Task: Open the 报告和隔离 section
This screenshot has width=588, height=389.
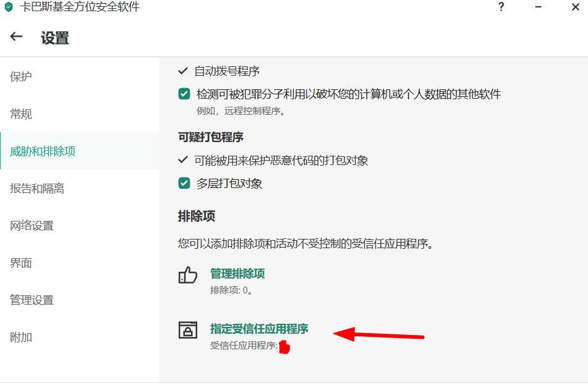Action: click(x=37, y=189)
